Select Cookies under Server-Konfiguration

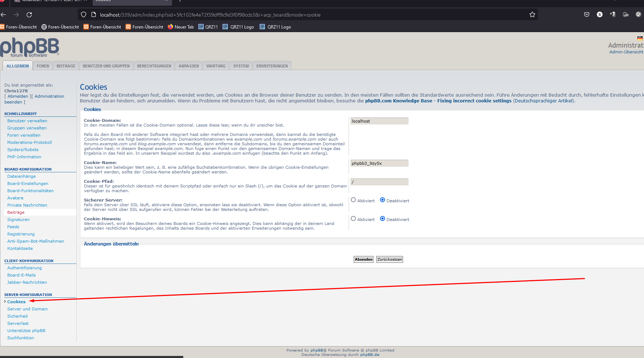tap(16, 302)
